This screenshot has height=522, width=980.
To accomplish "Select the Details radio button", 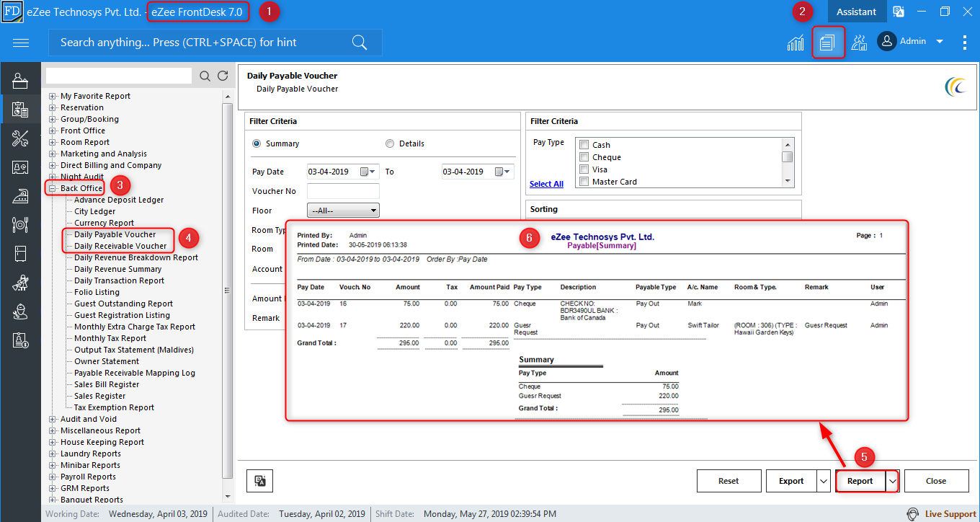I will tap(390, 143).
